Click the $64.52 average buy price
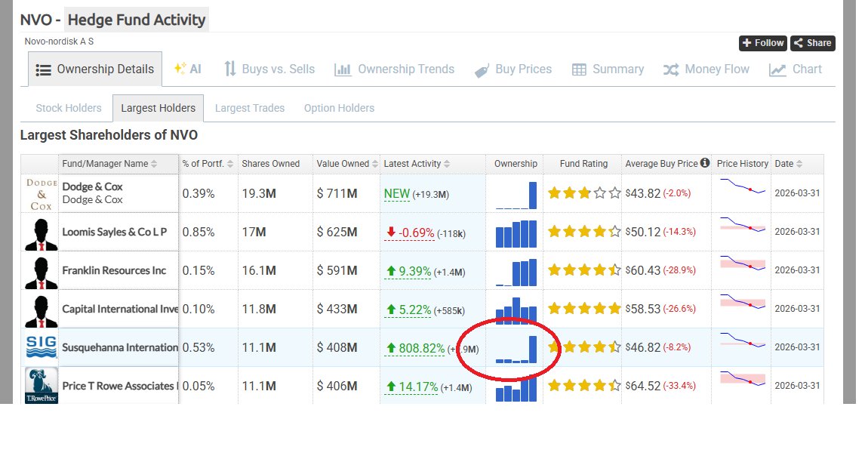The height and width of the screenshot is (459, 868). (642, 386)
